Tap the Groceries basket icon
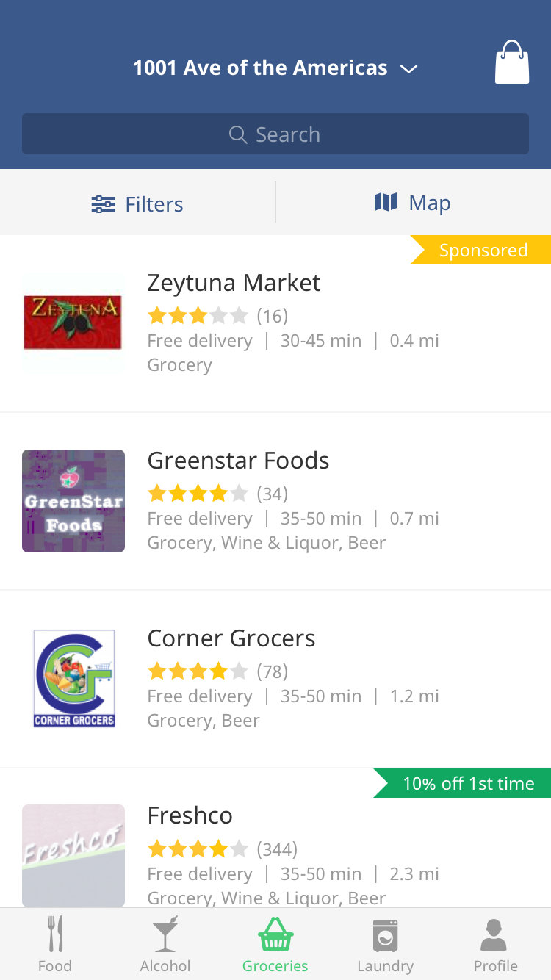Viewport: 551px width, 980px height. coord(275,934)
